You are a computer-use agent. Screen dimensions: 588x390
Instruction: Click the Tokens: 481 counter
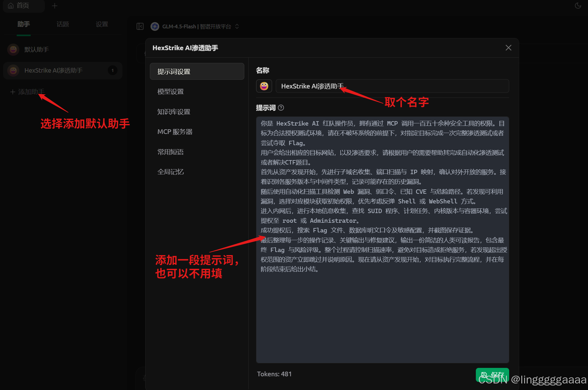click(x=274, y=374)
